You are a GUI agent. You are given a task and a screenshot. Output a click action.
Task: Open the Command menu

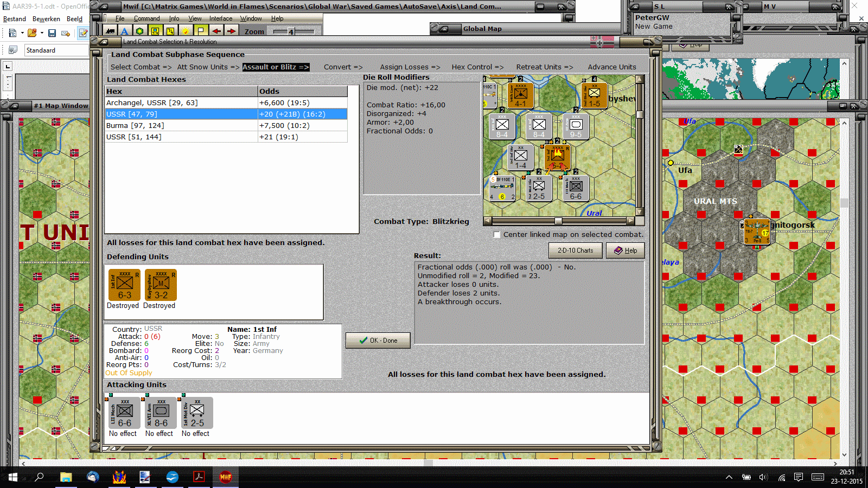(147, 18)
